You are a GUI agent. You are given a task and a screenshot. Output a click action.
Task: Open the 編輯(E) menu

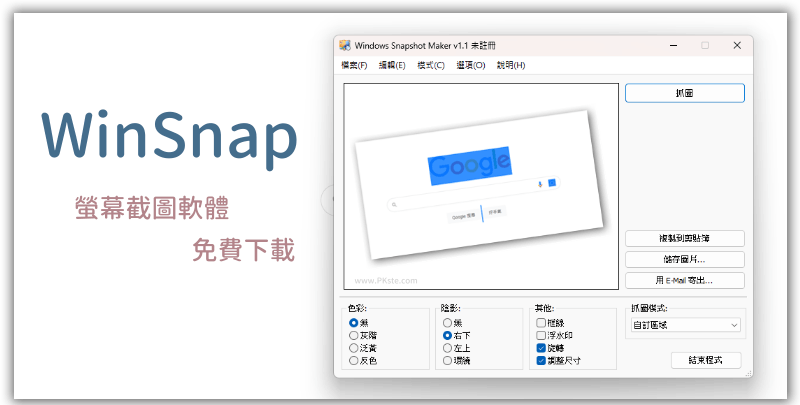click(392, 65)
